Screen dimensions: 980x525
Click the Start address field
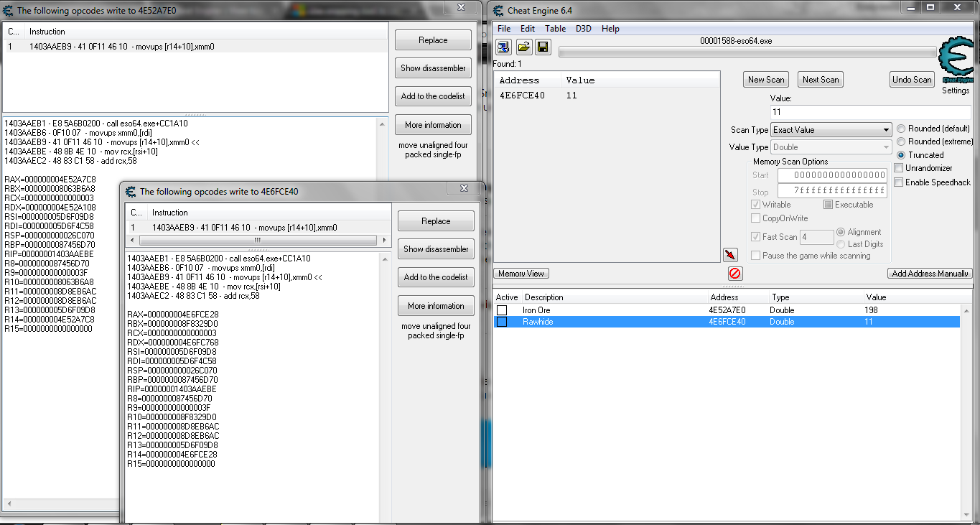(832, 175)
